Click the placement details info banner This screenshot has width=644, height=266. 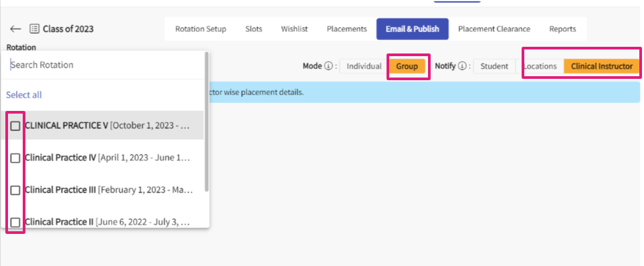click(x=424, y=92)
